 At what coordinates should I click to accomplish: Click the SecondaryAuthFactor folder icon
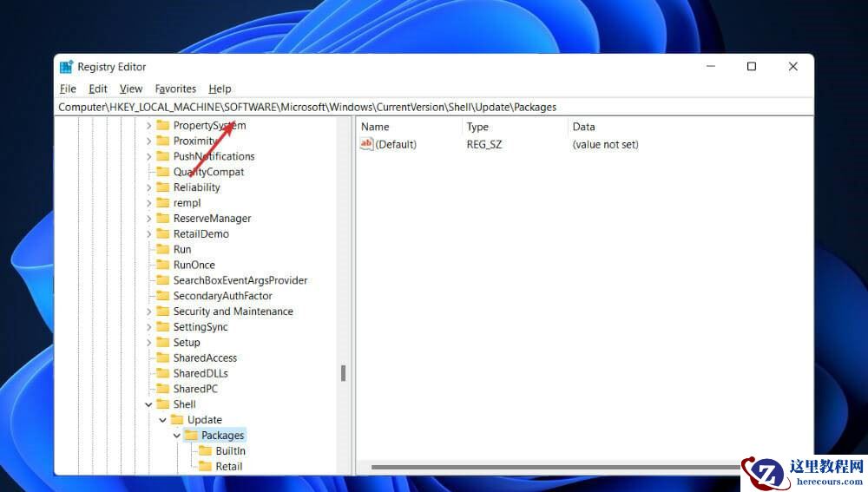coord(163,296)
